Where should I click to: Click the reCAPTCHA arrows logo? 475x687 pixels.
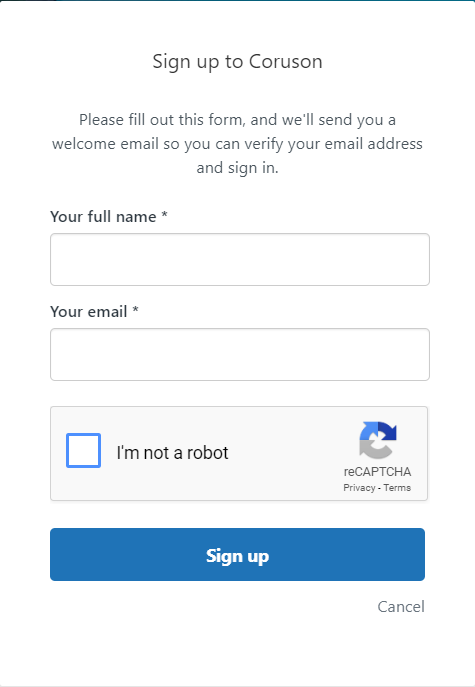pos(378,440)
